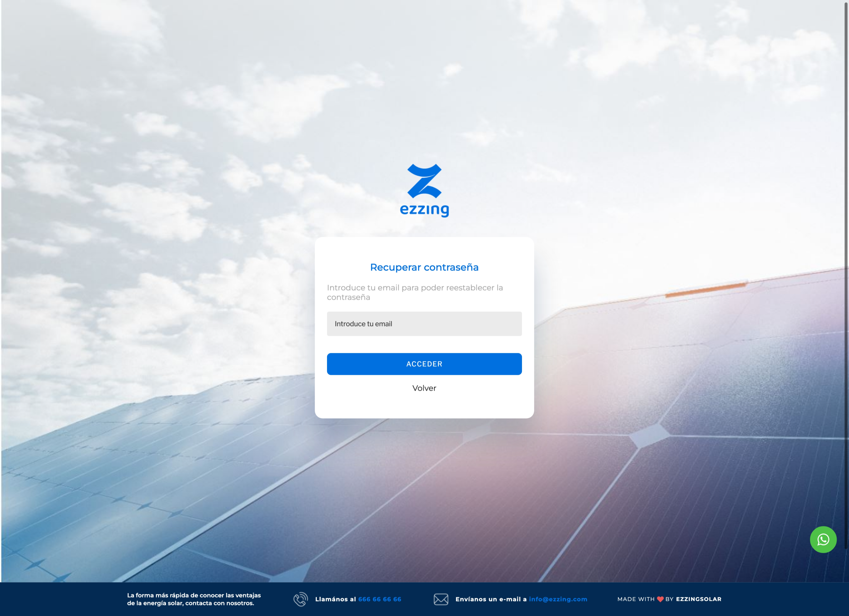The width and height of the screenshot is (849, 616).
Task: Click the envelope icon in the footer
Action: coord(441,599)
